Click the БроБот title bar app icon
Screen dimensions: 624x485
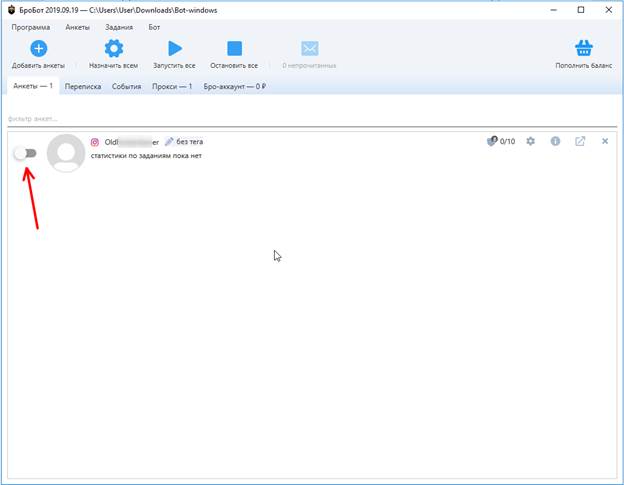click(12, 10)
